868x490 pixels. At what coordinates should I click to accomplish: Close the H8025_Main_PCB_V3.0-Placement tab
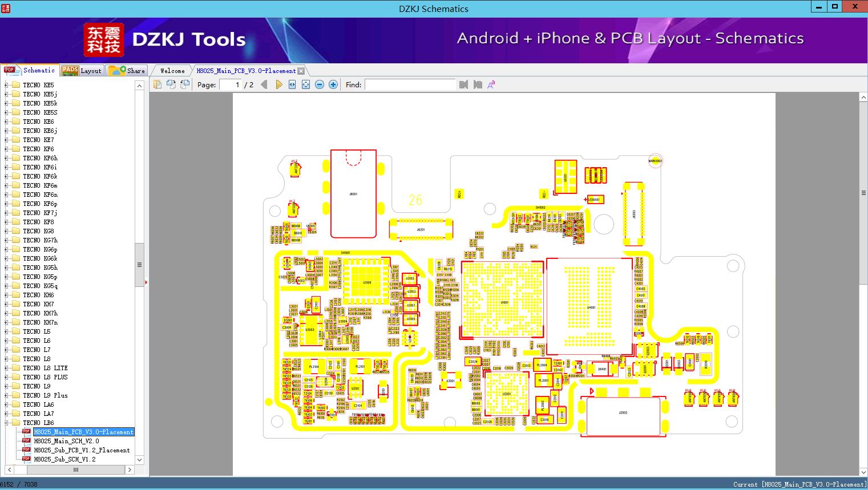pos(301,71)
